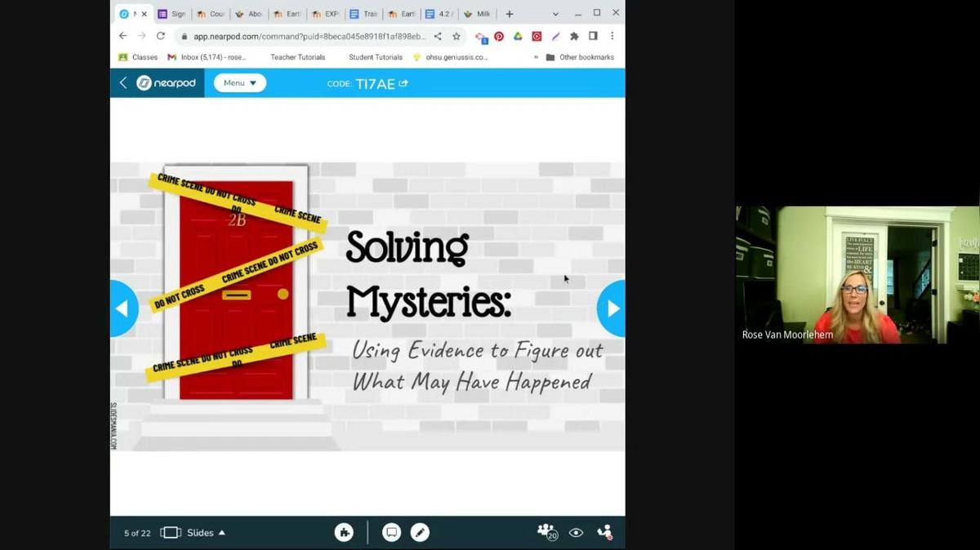Screen dimensions: 980x550
Task: Switch to the Sign browser tab
Action: click(x=172, y=14)
